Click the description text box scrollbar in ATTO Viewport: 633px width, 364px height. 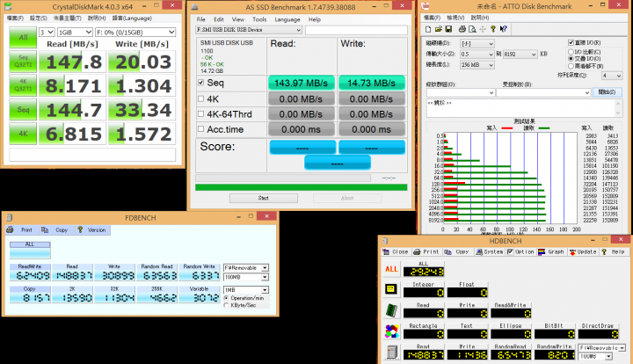pos(618,108)
